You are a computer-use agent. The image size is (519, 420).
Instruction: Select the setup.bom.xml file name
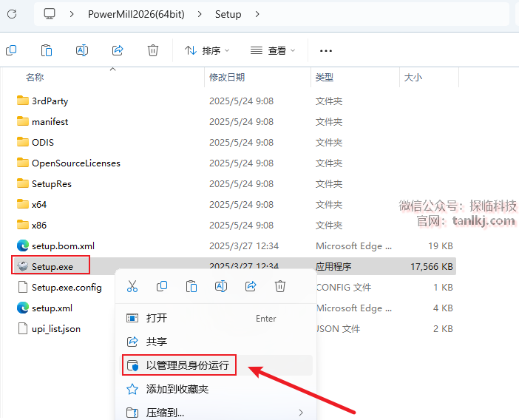pyautogui.click(x=64, y=246)
